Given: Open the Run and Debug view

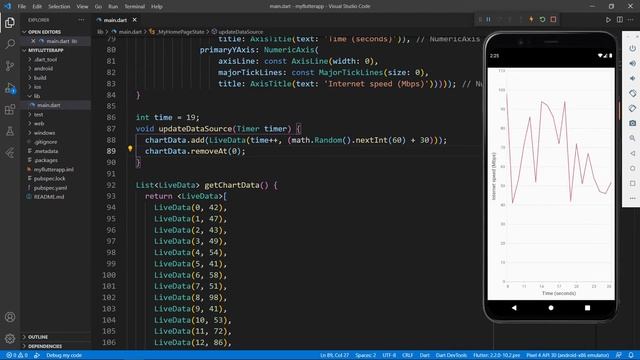Looking at the screenshot, I should tap(10, 88).
